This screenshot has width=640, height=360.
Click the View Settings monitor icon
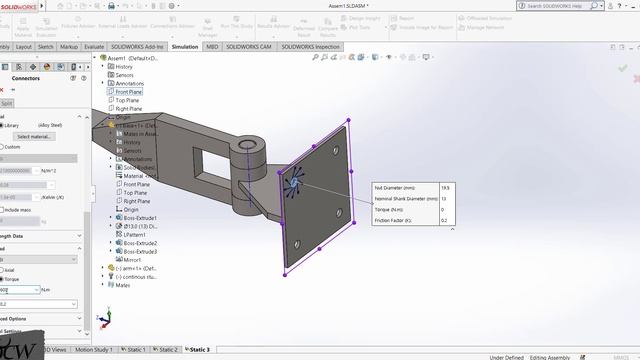[426, 57]
